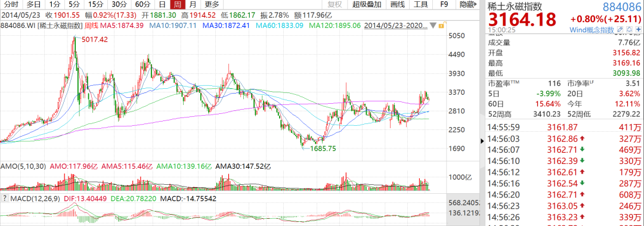
Task: Click the 复权 button
Action: [335, 5]
